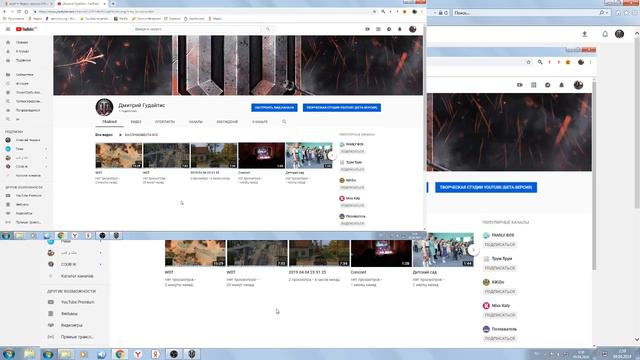Open a new tab in the small Chrome window

coord(113,4)
